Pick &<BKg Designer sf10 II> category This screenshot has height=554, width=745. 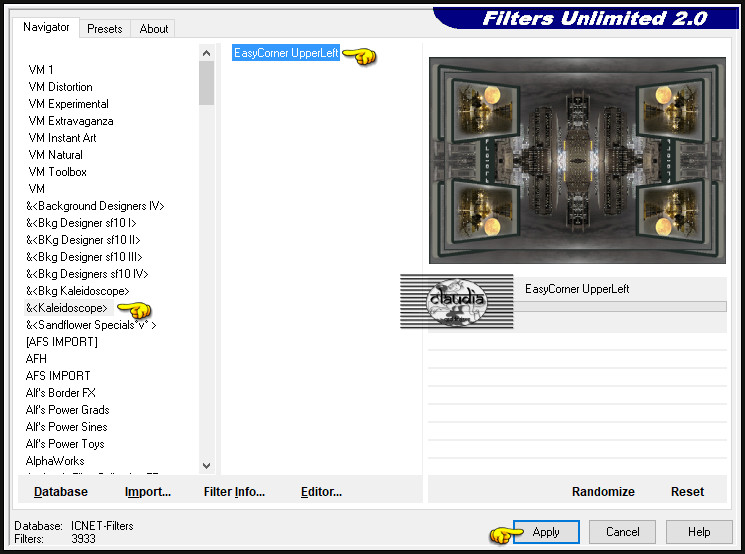pos(83,240)
